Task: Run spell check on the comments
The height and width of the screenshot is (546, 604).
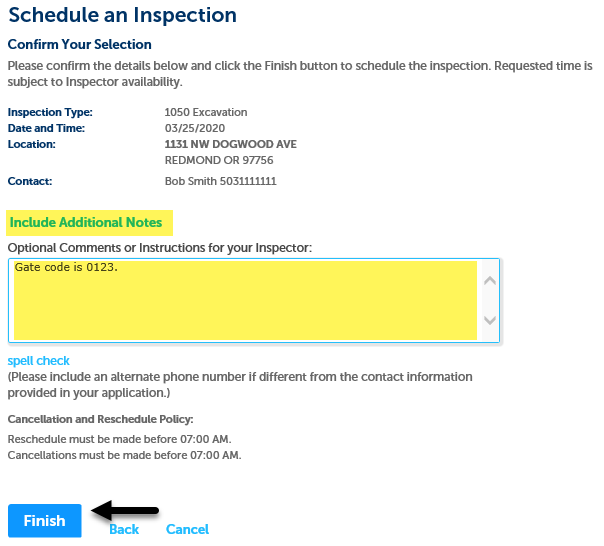Action: [39, 360]
